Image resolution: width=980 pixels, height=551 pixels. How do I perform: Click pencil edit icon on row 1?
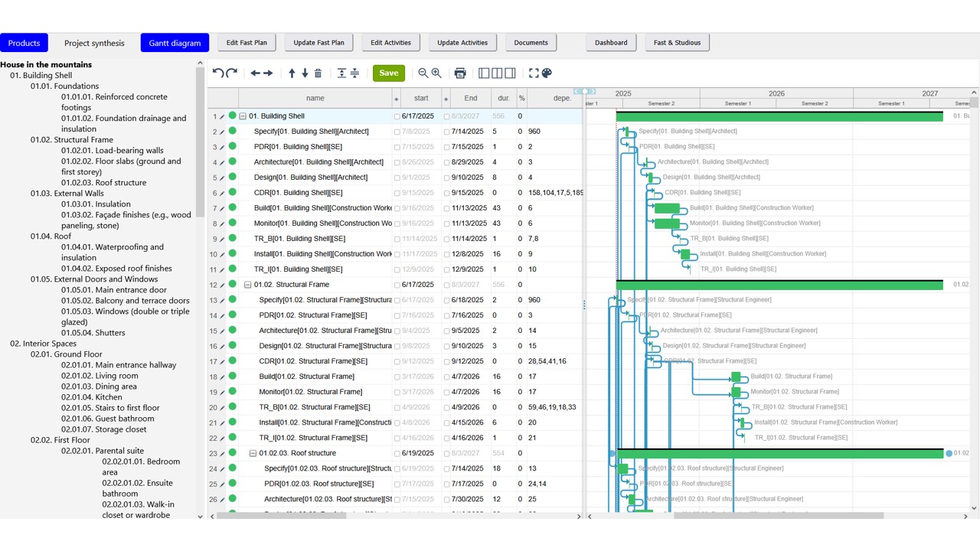click(223, 117)
